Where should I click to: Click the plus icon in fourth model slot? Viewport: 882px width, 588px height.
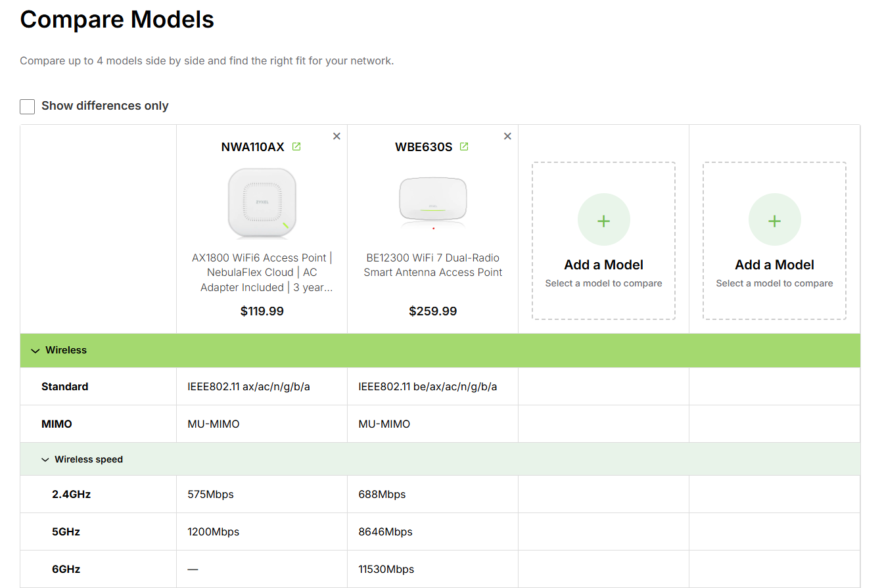[775, 220]
